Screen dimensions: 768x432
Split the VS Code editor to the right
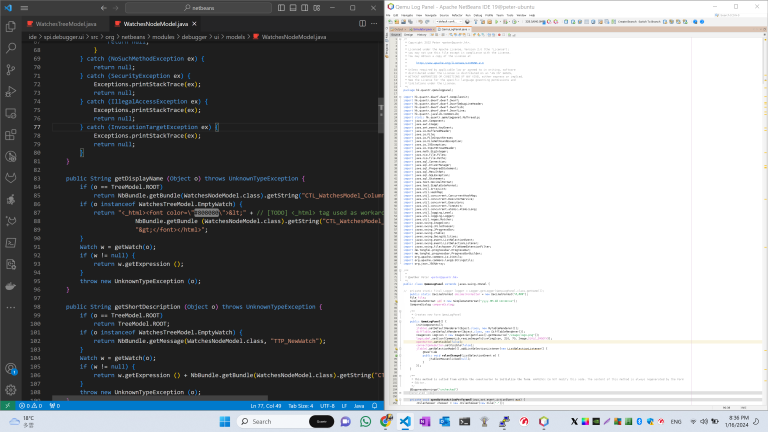coord(362,24)
